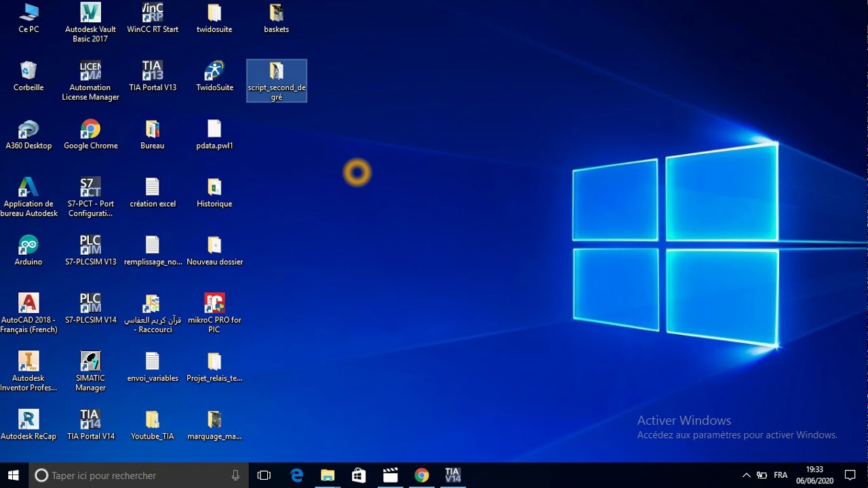Select the création excel file
The height and width of the screenshot is (488, 868).
pos(153,193)
